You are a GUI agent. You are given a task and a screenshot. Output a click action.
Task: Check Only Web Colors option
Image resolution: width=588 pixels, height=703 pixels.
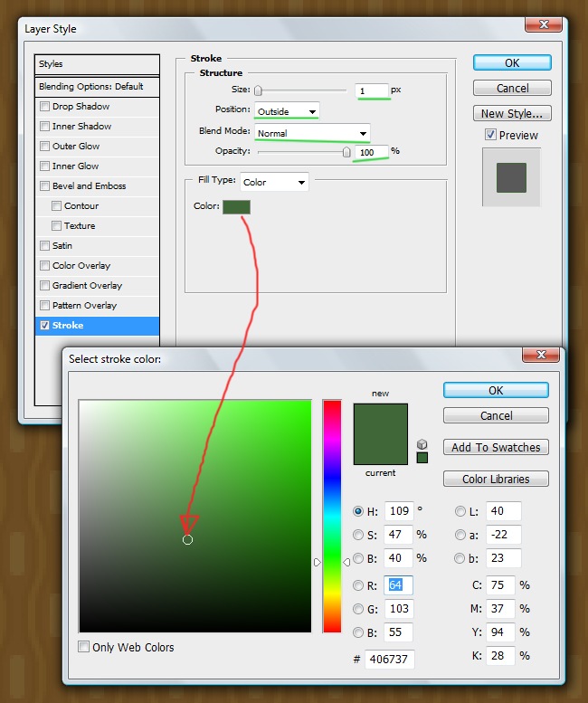84,647
